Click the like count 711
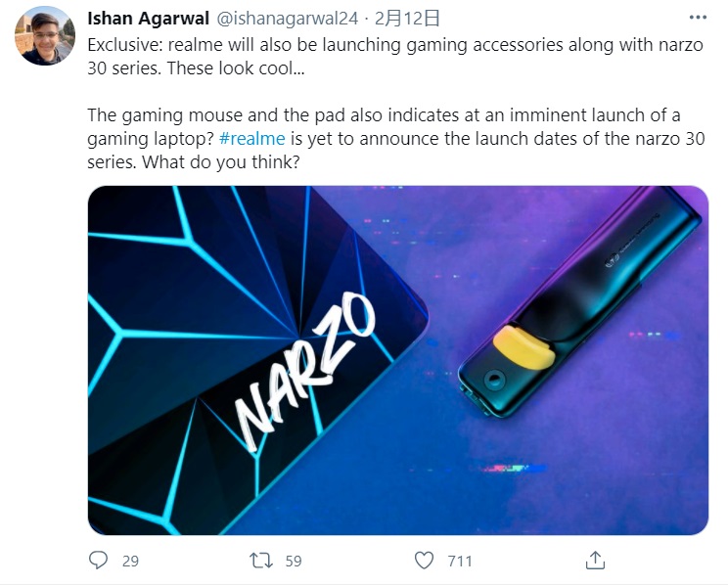Viewport: 728px width, 586px height. [459, 561]
